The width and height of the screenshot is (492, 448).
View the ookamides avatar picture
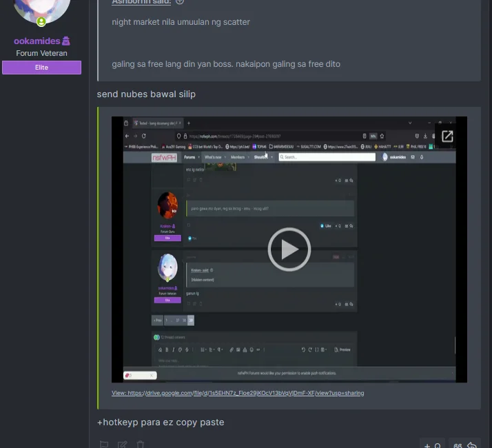click(x=41, y=9)
